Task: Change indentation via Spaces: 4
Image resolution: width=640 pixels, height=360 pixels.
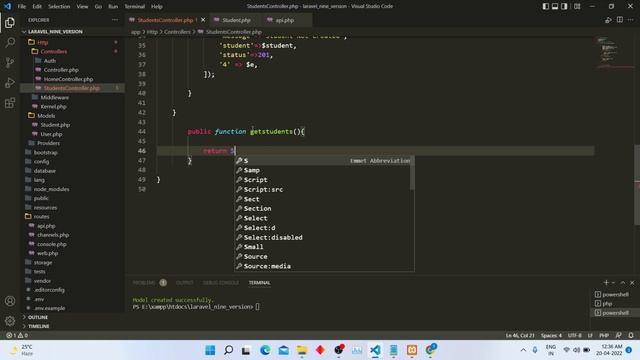Action: 551,335
